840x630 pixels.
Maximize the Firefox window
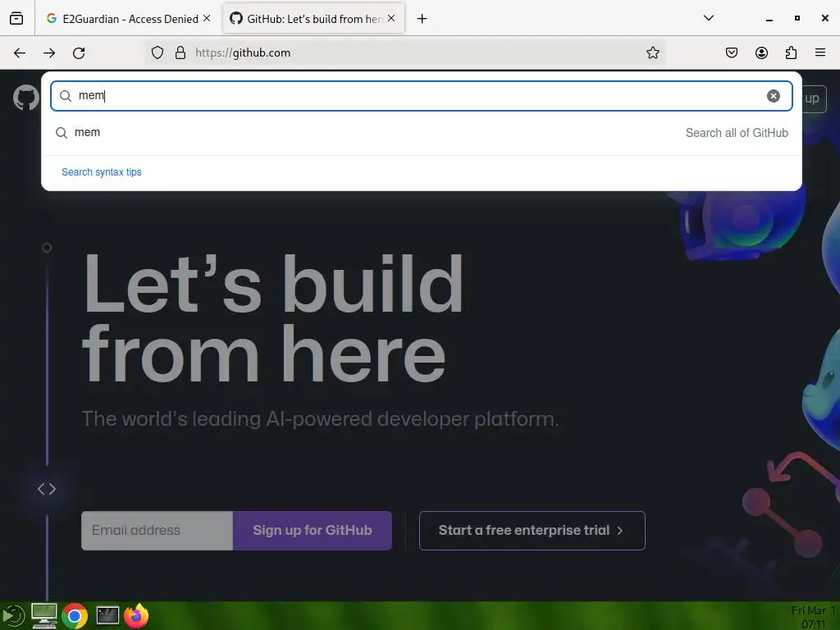(x=797, y=18)
